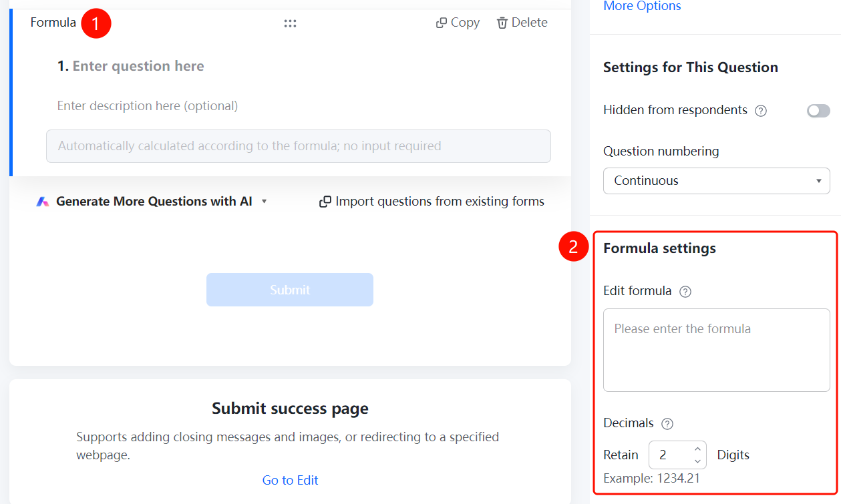Click the Formula question type label
Screen dimensions: 841x504
[x=53, y=23]
